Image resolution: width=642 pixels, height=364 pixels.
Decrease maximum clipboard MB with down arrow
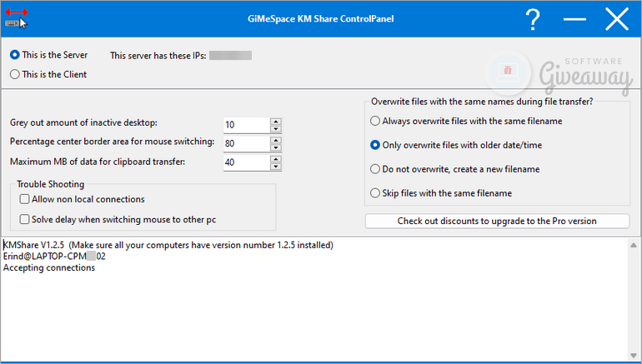point(276,166)
